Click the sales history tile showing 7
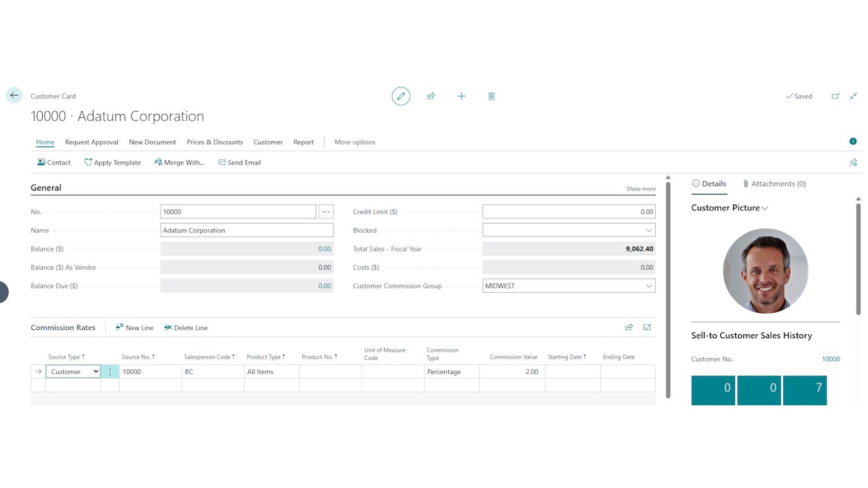Screen dimensions: 868x488 click(805, 390)
